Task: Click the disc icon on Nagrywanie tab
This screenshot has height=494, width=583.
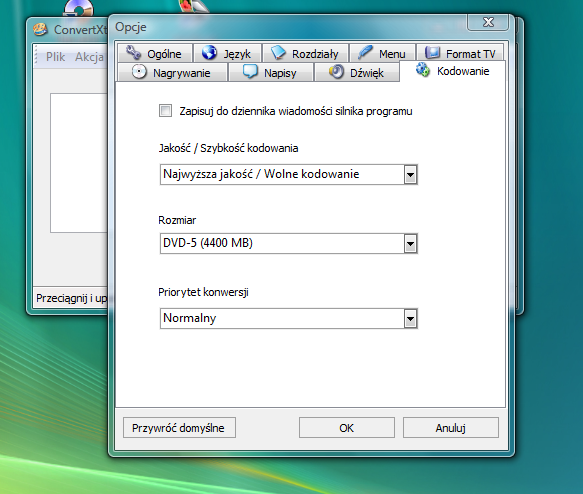Action: coord(139,72)
